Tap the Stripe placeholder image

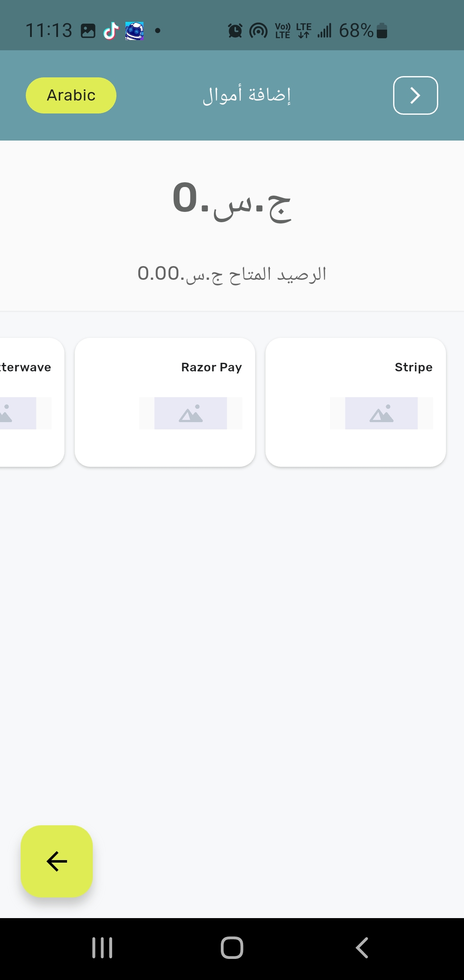tap(381, 413)
